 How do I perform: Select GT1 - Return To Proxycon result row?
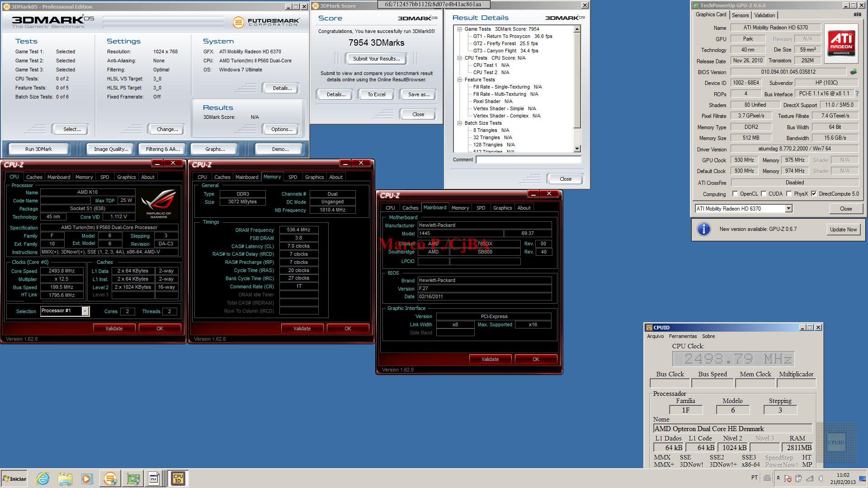coord(512,36)
